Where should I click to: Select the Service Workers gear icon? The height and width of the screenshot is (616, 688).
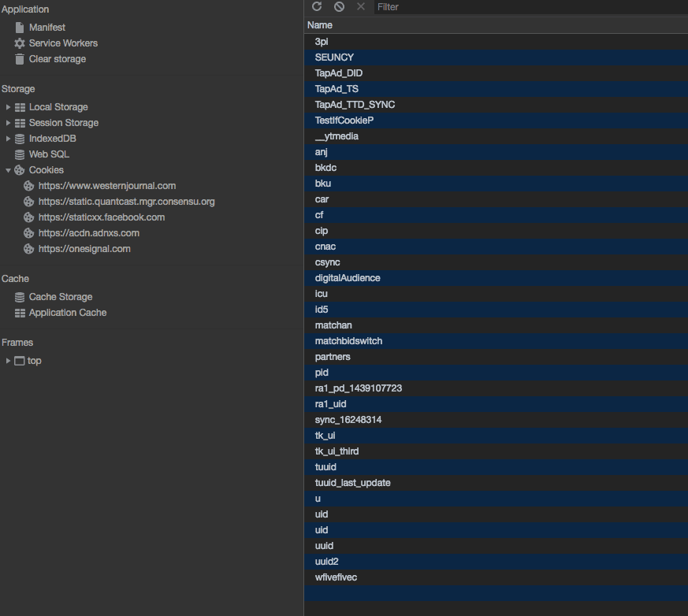pos(20,43)
